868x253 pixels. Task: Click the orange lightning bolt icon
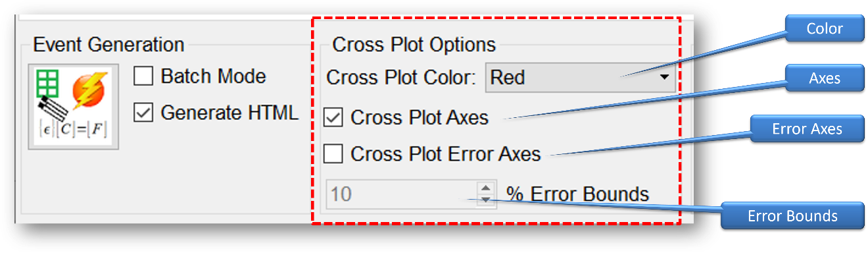91,91
